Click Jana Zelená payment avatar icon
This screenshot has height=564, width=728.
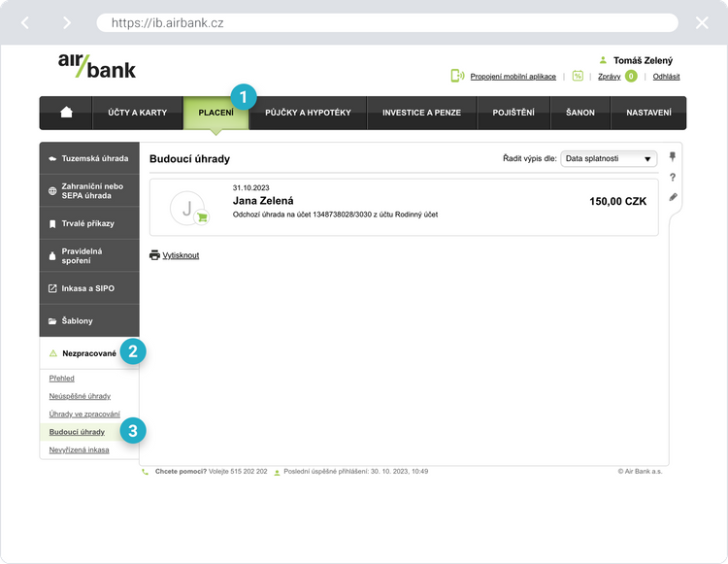pyautogui.click(x=187, y=207)
